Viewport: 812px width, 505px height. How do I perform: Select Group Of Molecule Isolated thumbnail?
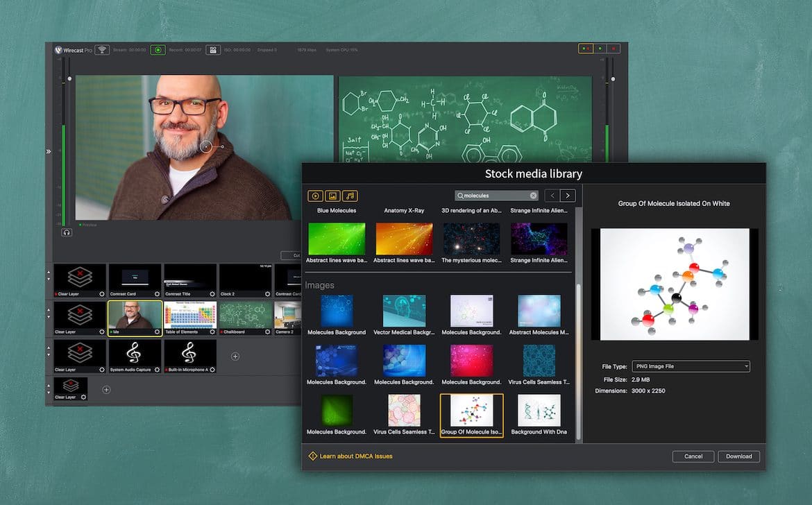471,416
